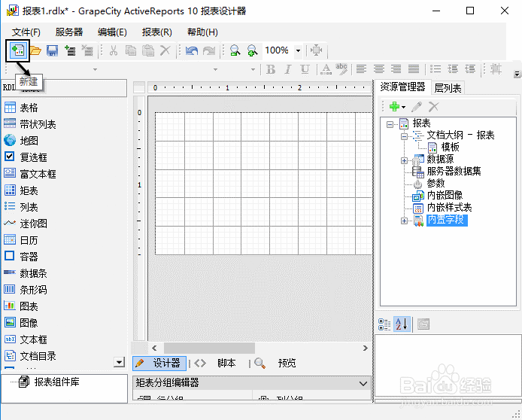Switch to the 层列表 tab

point(448,88)
